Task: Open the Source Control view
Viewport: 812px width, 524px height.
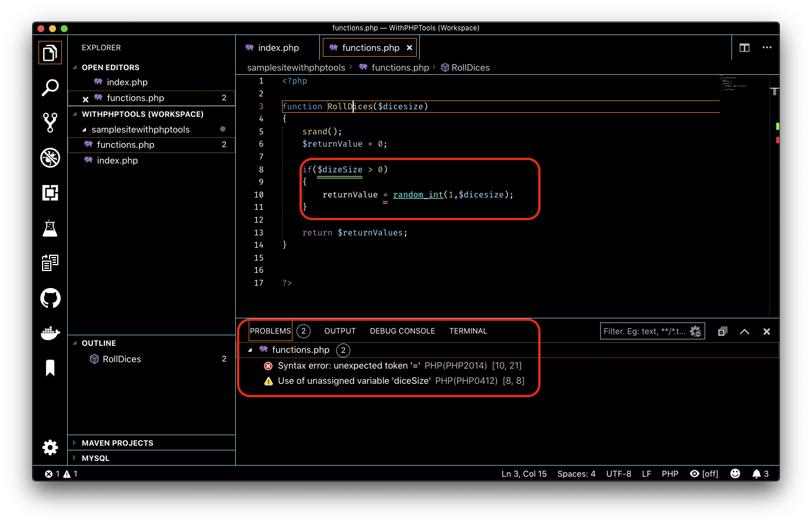Action: 50,123
